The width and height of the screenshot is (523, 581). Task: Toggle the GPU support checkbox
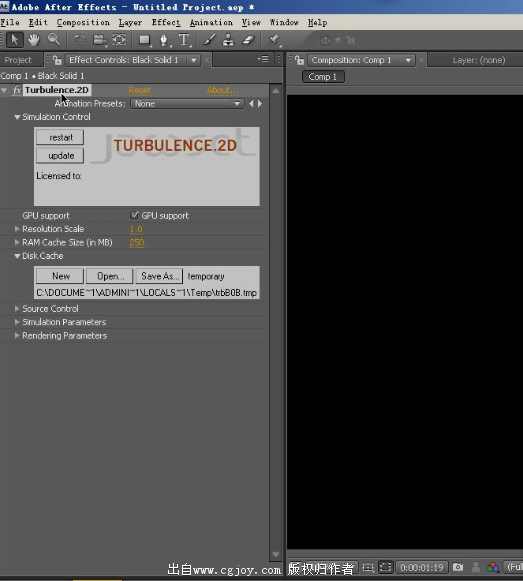point(134,215)
